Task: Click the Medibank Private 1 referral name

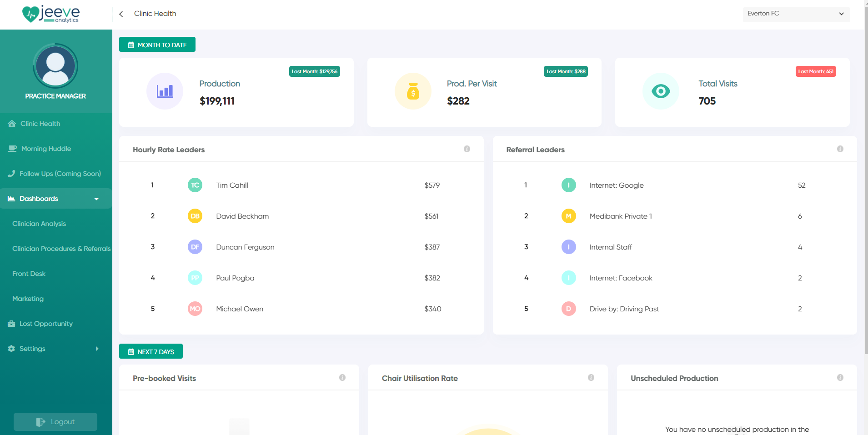Action: [621, 216]
